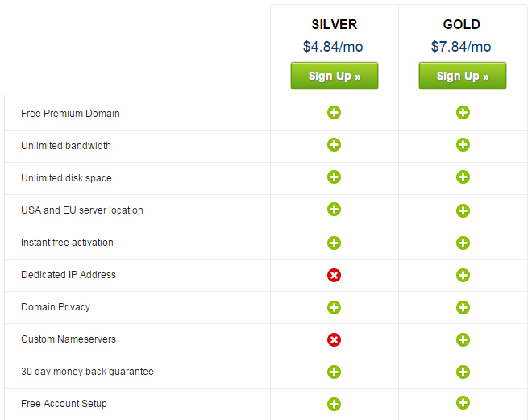Click Gold's green plus for Domain Privacy
This screenshot has width=532, height=420.
click(463, 307)
